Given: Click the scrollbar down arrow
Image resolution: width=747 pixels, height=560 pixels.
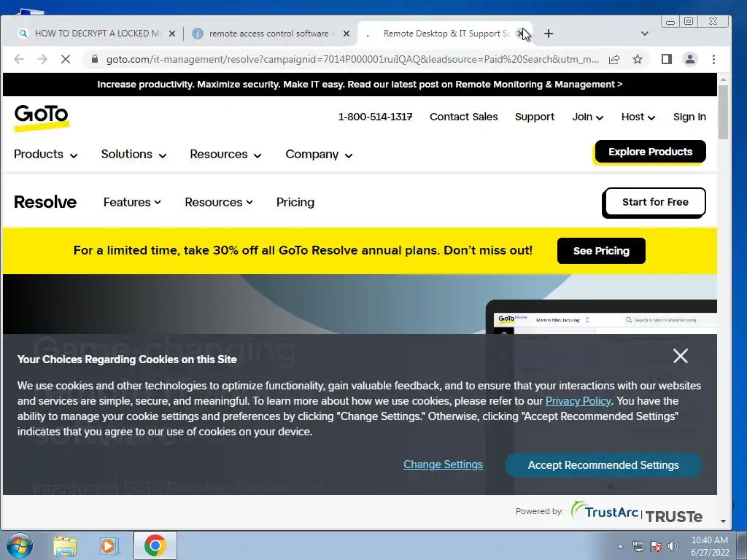Looking at the screenshot, I should [x=723, y=521].
